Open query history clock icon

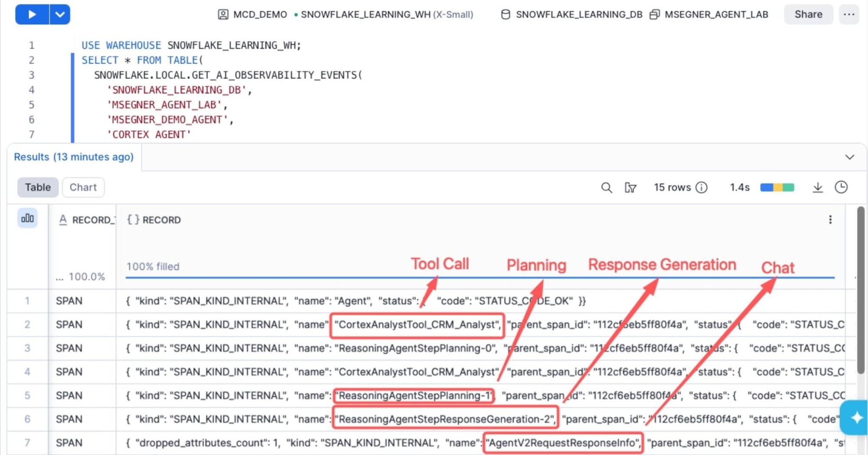841,187
